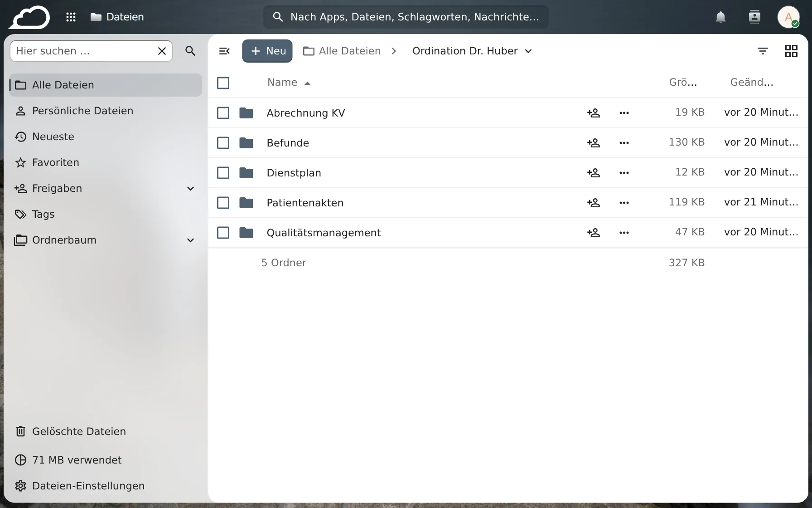
Task: Open actions menu for Qualitätsmanagement
Action: click(624, 233)
